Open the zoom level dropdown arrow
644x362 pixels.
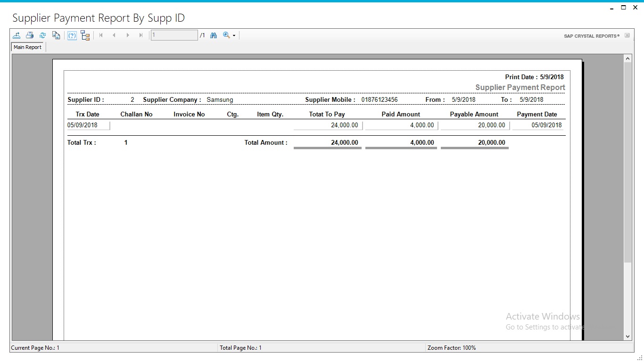click(x=233, y=35)
